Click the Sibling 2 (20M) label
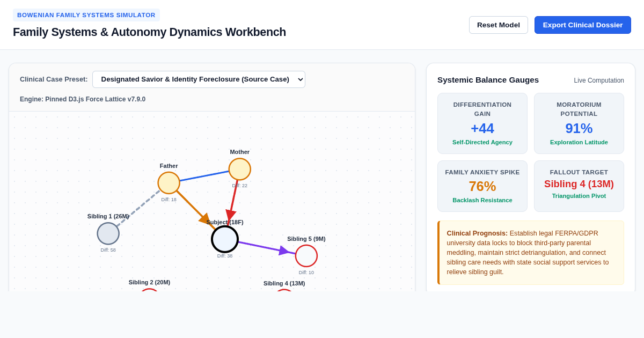This screenshot has width=644, height=338. point(149,282)
